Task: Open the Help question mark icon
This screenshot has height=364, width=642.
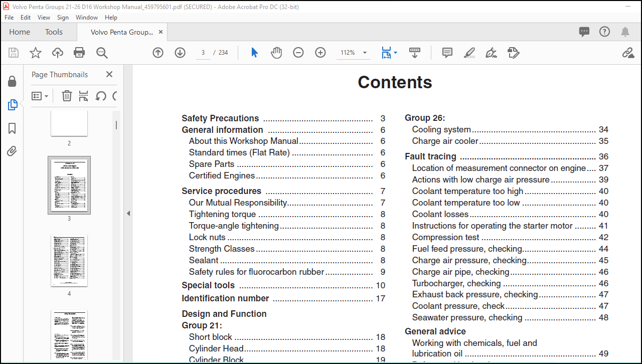Action: (x=605, y=32)
